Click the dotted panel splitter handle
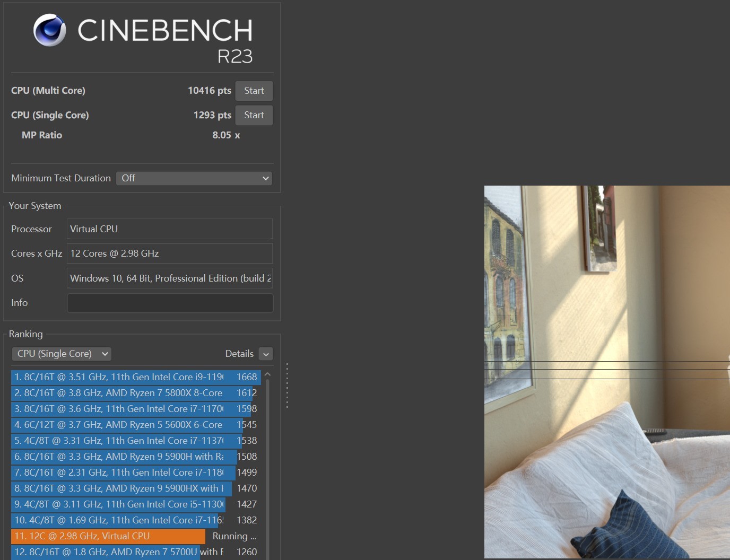This screenshot has height=560, width=730. (287, 386)
